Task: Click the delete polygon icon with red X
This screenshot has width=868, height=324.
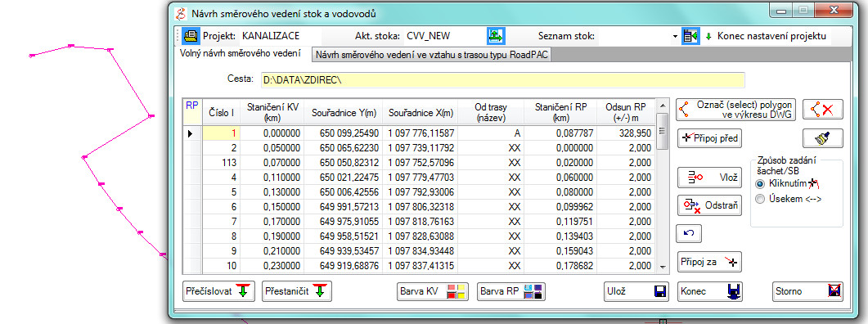Action: coord(823,109)
